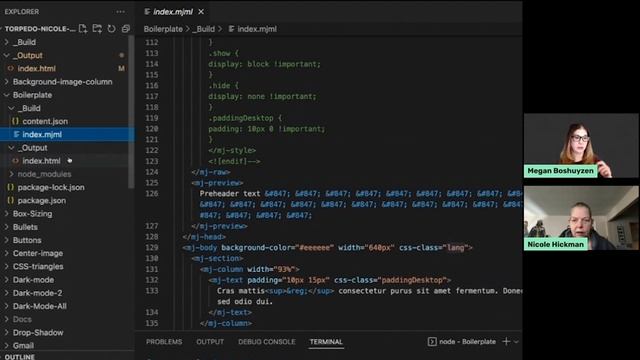Viewport: 640px width, 360px height.
Task: Click the #eeeeee background-color value
Action: tap(316, 248)
